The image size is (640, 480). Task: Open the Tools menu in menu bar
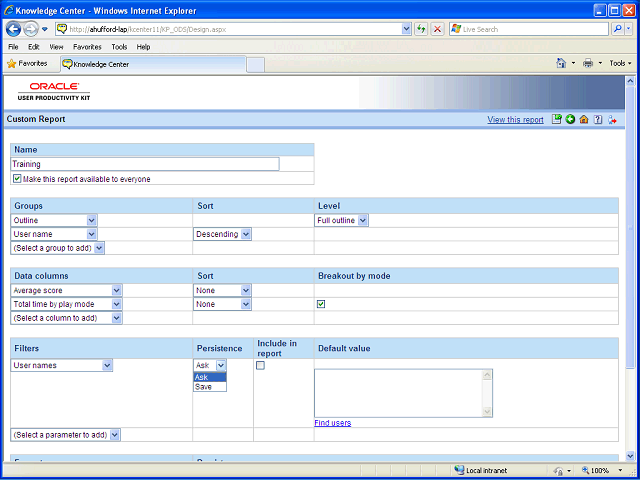point(119,47)
